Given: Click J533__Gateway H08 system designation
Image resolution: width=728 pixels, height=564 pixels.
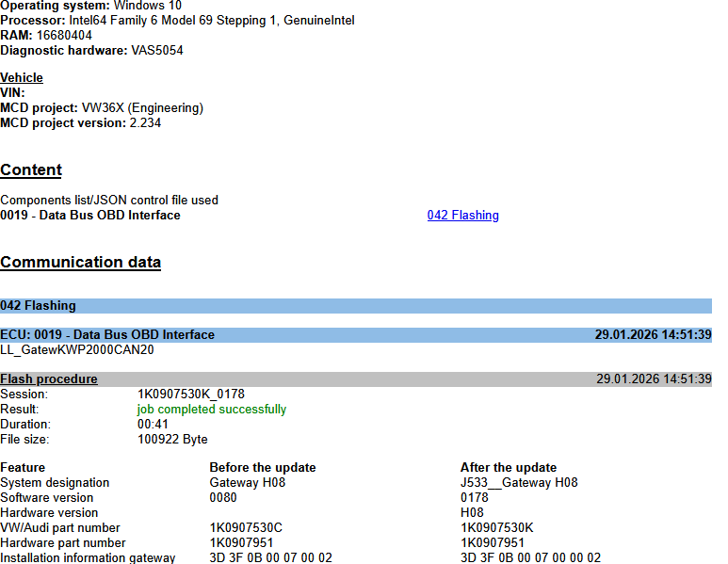Looking at the screenshot, I should click(x=519, y=483).
